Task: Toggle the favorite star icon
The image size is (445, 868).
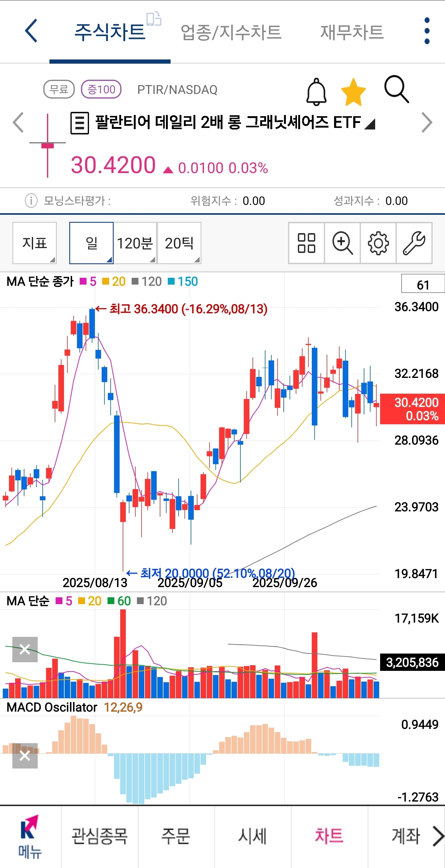Action: [353, 92]
